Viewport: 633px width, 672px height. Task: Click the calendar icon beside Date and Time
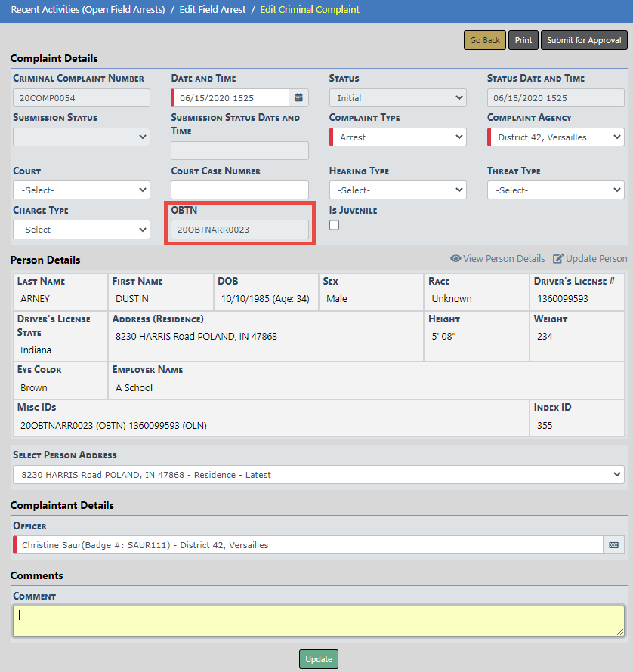point(299,98)
